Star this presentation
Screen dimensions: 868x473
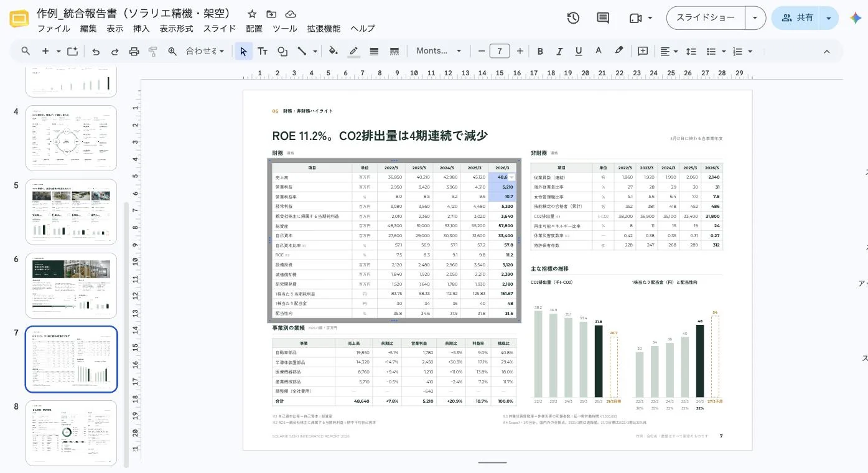252,14
